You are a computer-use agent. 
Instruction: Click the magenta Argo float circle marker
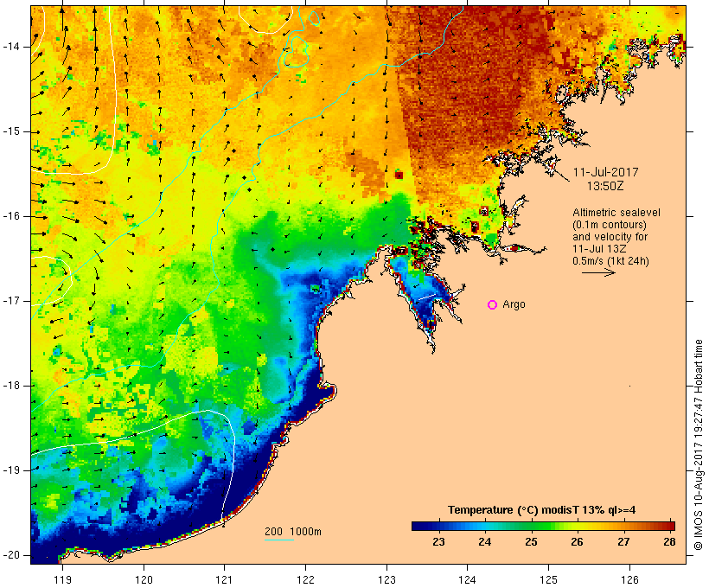[493, 305]
